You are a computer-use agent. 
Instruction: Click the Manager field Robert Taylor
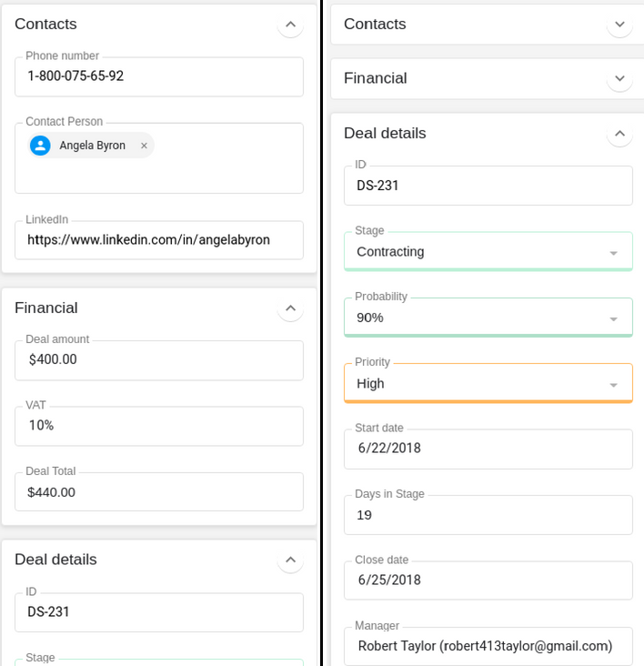(x=488, y=646)
